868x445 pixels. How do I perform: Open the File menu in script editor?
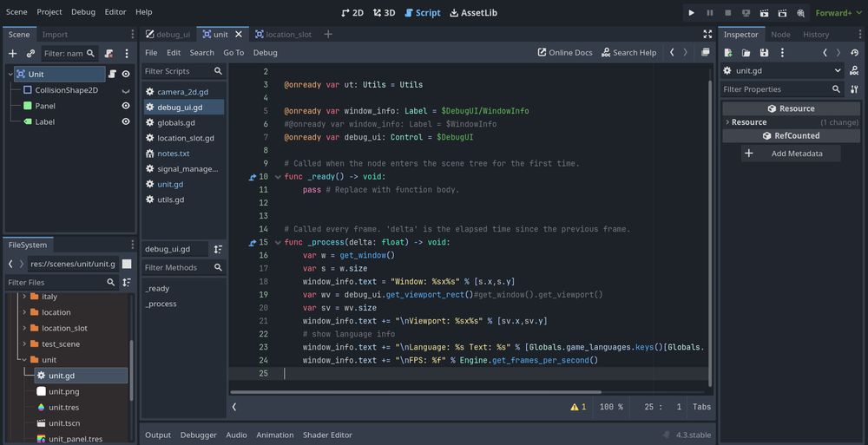coord(151,53)
